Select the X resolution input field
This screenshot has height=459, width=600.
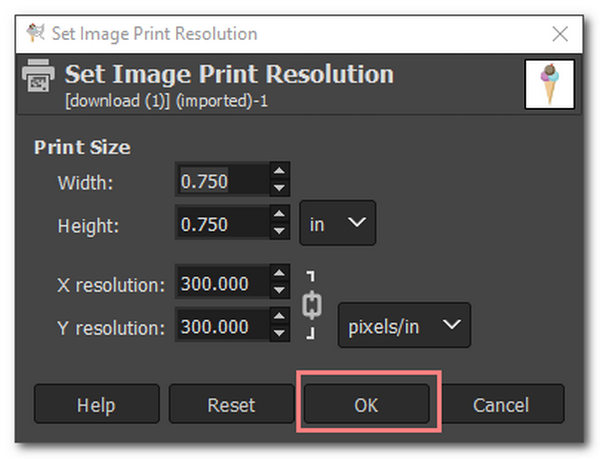click(223, 282)
